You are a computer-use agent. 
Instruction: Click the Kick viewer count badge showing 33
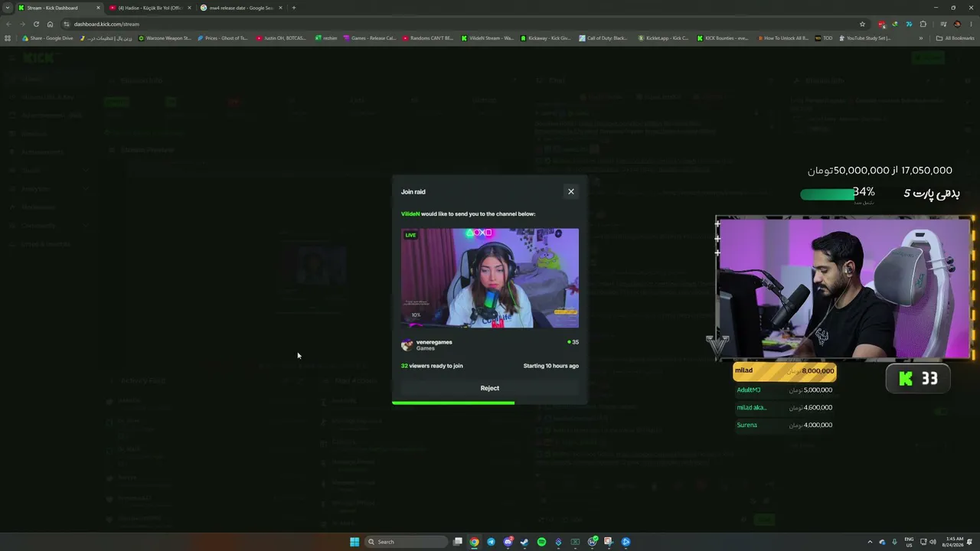point(918,378)
